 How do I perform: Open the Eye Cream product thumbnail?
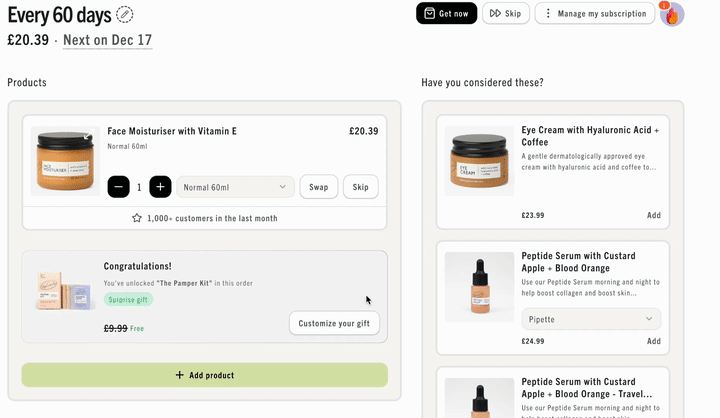coord(479,161)
